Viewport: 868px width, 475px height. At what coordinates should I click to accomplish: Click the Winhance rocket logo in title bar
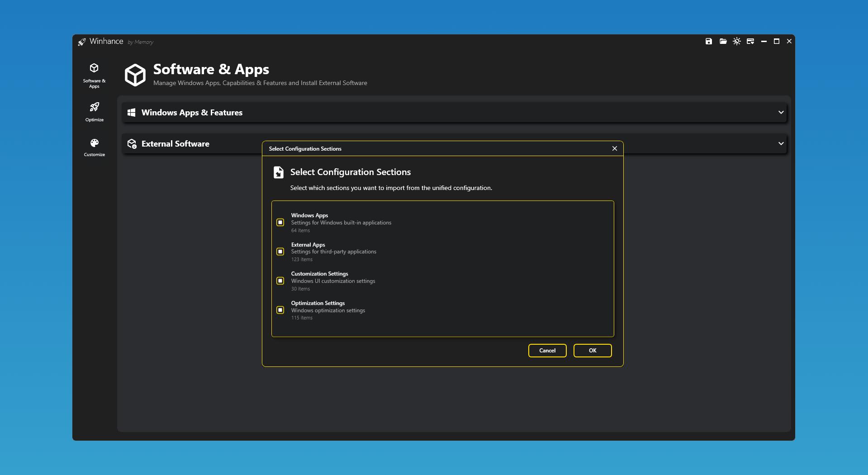(82, 42)
